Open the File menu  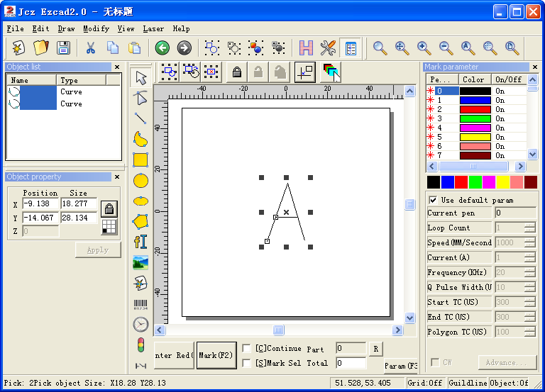(16, 29)
